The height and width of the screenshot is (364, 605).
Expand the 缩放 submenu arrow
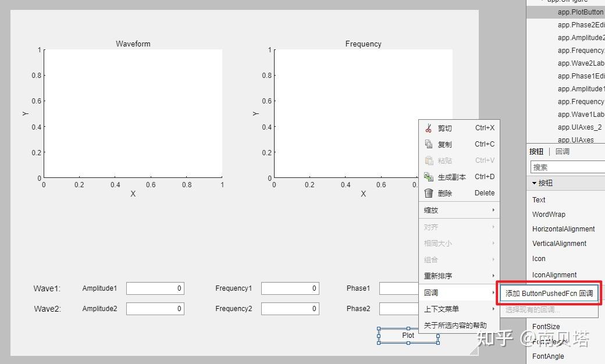tap(493, 210)
